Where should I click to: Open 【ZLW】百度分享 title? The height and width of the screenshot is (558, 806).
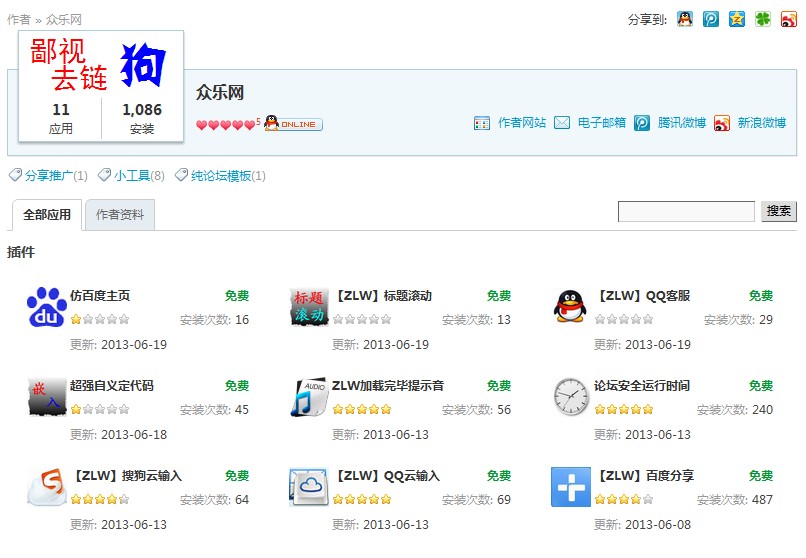tap(645, 476)
